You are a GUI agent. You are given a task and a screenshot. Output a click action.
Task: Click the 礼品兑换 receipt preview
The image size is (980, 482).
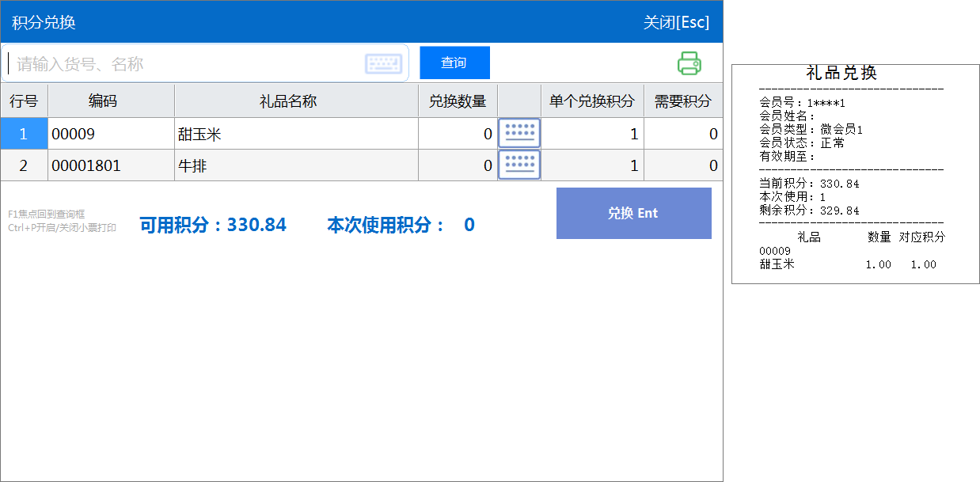855,174
